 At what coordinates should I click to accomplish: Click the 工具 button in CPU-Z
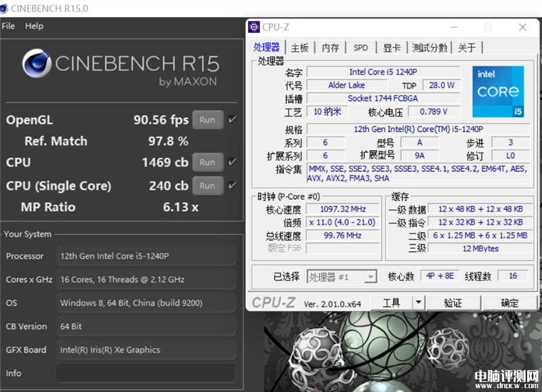click(x=392, y=303)
